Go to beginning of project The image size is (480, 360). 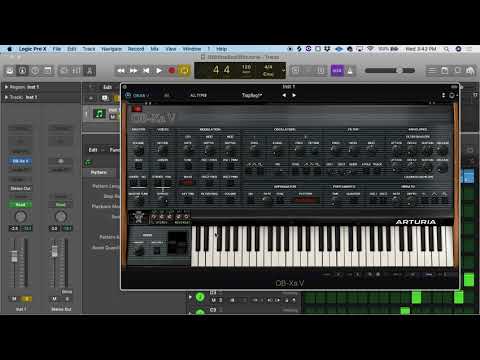(x=146, y=70)
